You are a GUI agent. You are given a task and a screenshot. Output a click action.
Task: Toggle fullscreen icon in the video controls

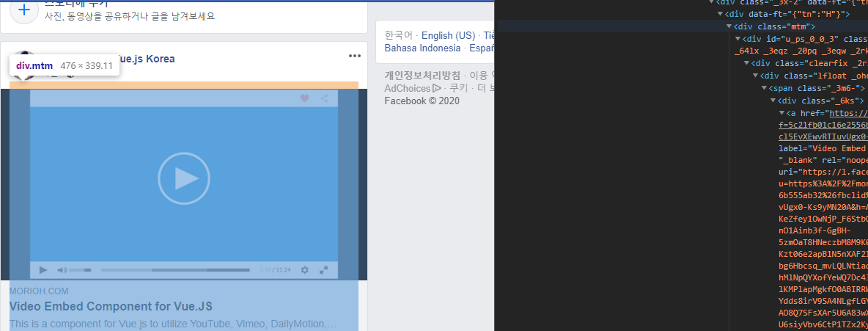[324, 270]
